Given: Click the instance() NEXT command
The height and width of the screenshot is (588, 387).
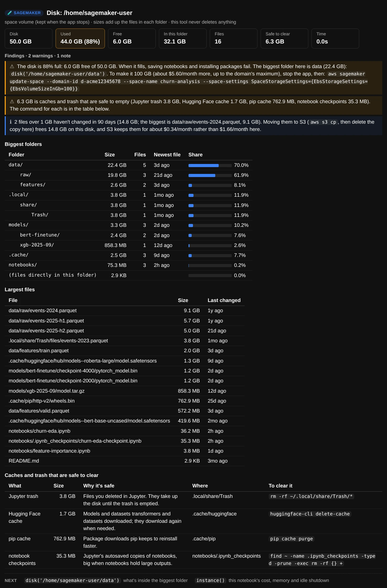Looking at the screenshot, I should pyautogui.click(x=211, y=580).
